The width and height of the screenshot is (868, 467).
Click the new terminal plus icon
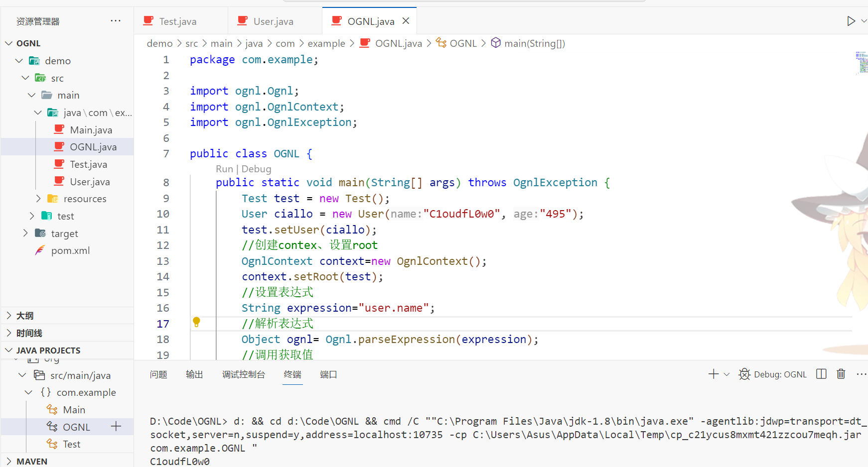coord(713,374)
